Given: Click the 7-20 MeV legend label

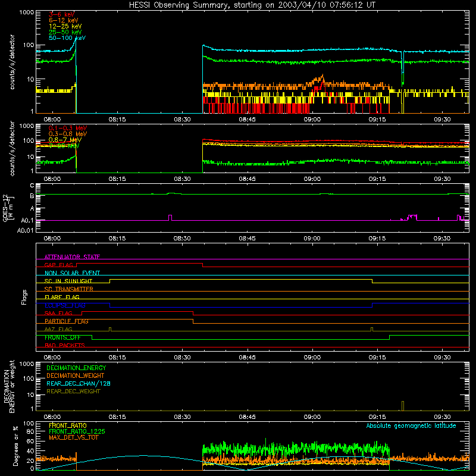Looking at the screenshot, I should pyautogui.click(x=64, y=146).
